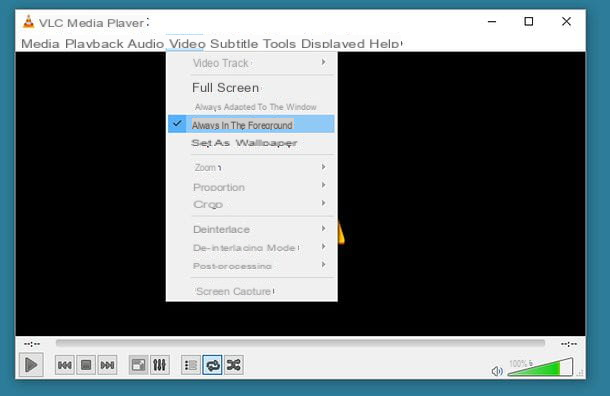Choose Screen Capture menu entry
This screenshot has width=610, height=396.
pyautogui.click(x=251, y=291)
